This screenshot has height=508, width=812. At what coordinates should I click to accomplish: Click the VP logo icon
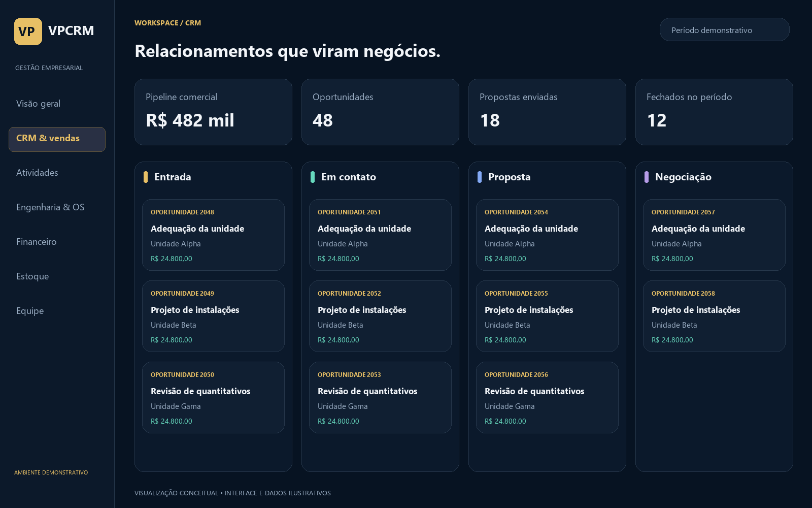coord(28,31)
